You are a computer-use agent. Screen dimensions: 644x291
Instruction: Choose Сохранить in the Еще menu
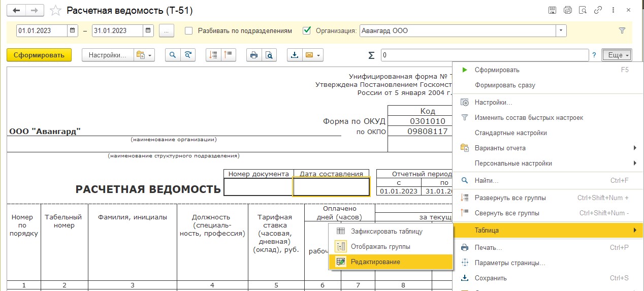click(548, 278)
